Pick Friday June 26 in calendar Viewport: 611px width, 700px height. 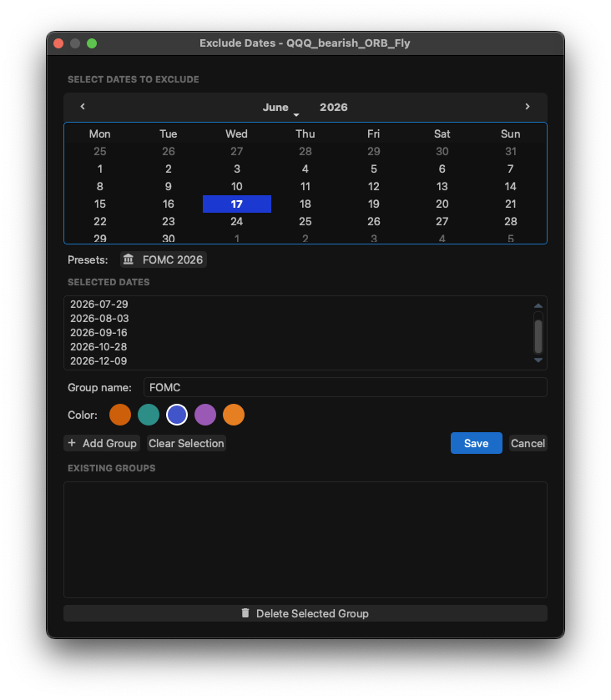click(374, 221)
